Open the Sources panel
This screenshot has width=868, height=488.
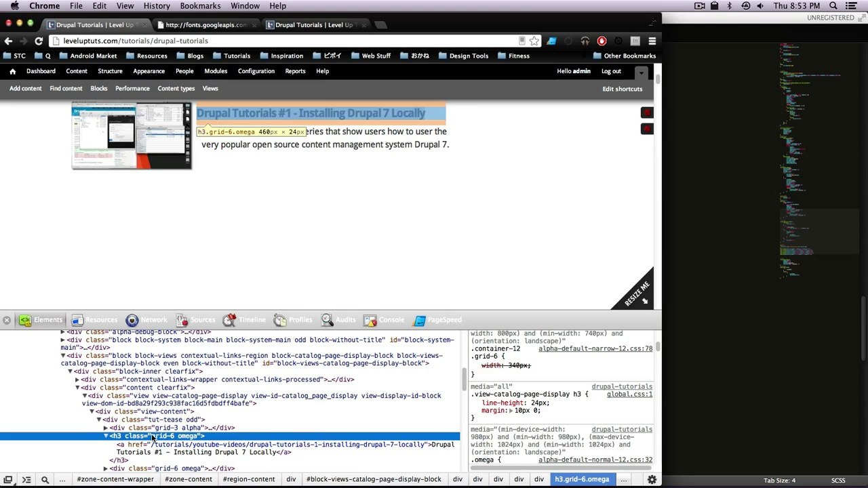click(x=195, y=320)
